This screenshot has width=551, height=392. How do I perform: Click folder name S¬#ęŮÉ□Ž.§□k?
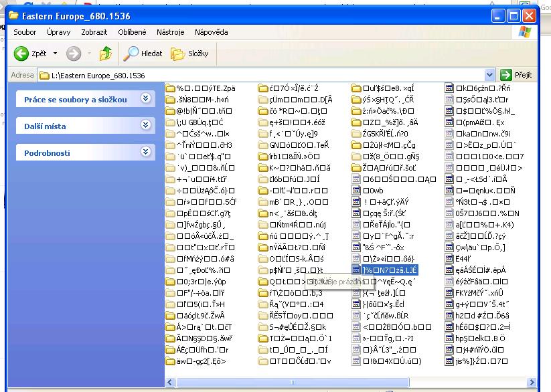pyautogui.click(x=298, y=327)
